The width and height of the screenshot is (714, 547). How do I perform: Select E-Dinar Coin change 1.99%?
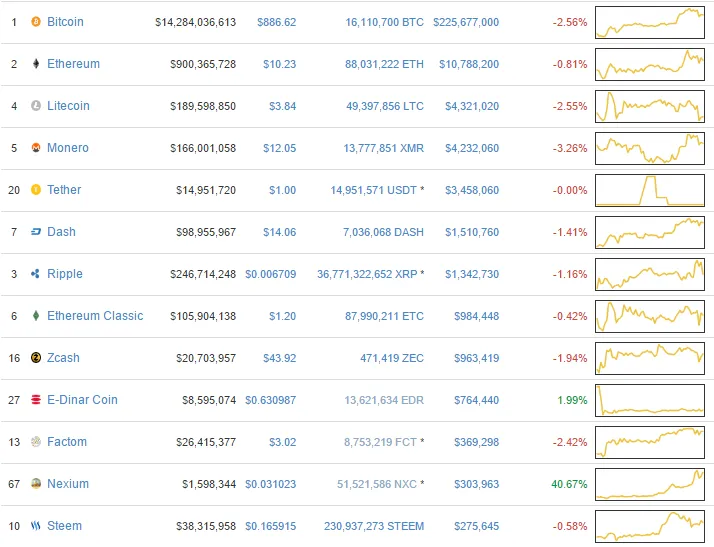coord(572,400)
